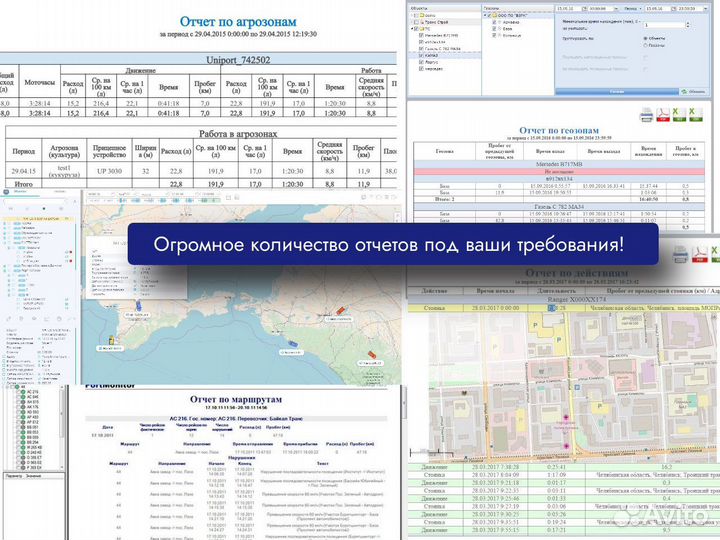Select highlighted Стоянка row in actions report

click(563, 308)
